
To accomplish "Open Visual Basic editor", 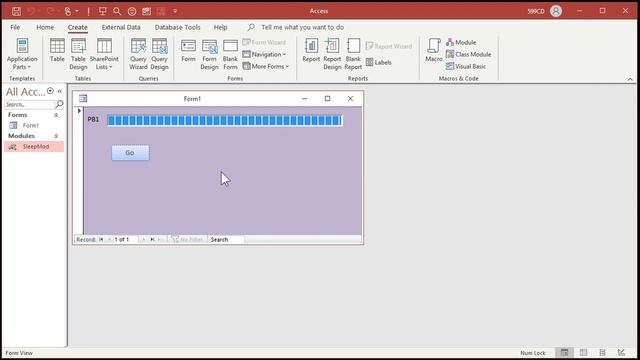I will (466, 66).
